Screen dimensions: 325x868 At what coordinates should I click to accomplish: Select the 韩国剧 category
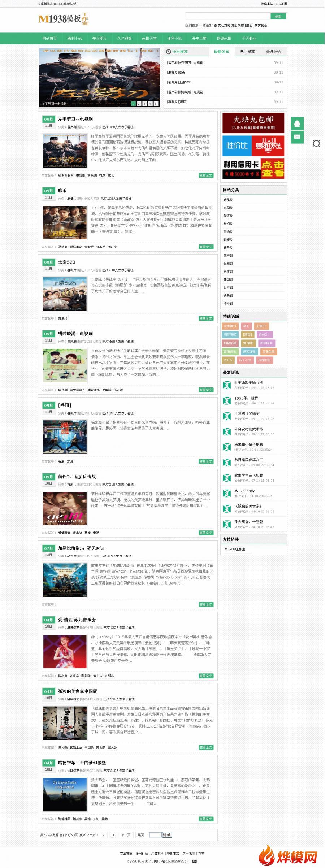click(x=228, y=279)
